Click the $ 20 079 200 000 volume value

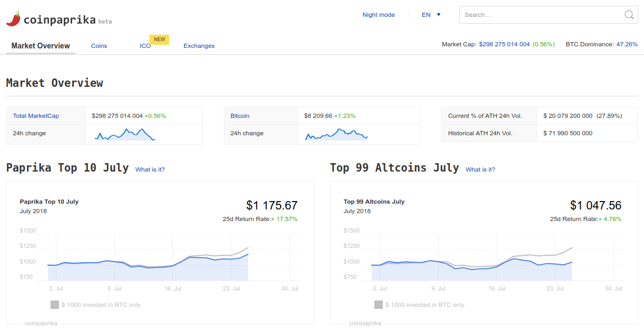568,116
